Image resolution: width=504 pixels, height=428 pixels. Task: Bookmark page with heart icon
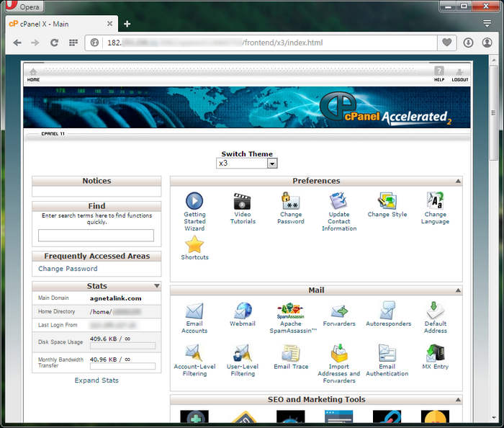[447, 42]
